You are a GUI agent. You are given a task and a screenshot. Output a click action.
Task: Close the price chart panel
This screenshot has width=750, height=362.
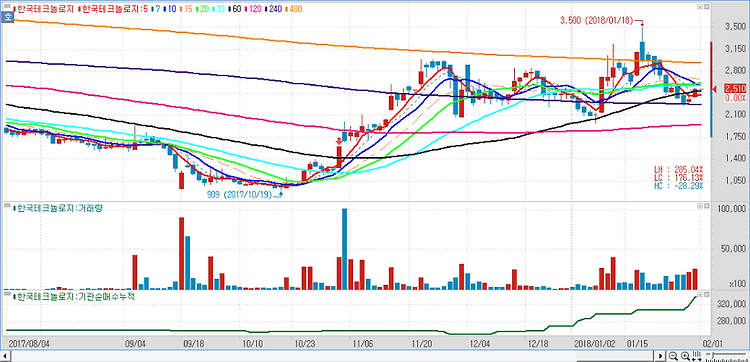[706, 8]
